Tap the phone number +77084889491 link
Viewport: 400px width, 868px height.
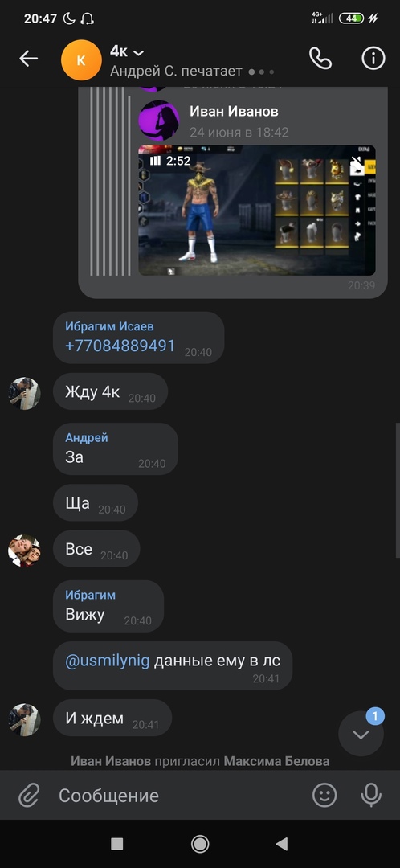pyautogui.click(x=120, y=346)
